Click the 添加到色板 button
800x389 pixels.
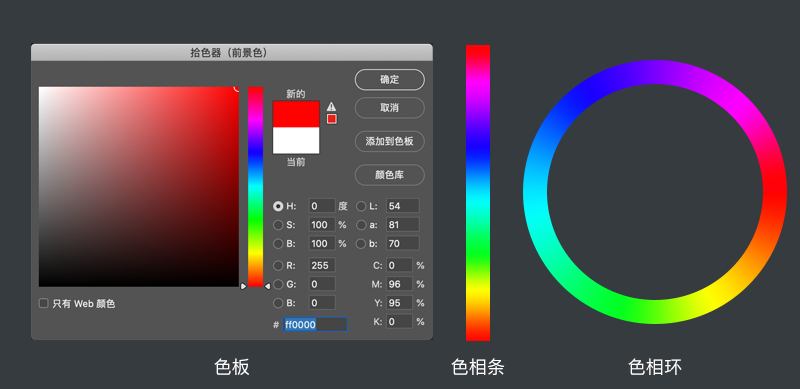pyautogui.click(x=390, y=141)
